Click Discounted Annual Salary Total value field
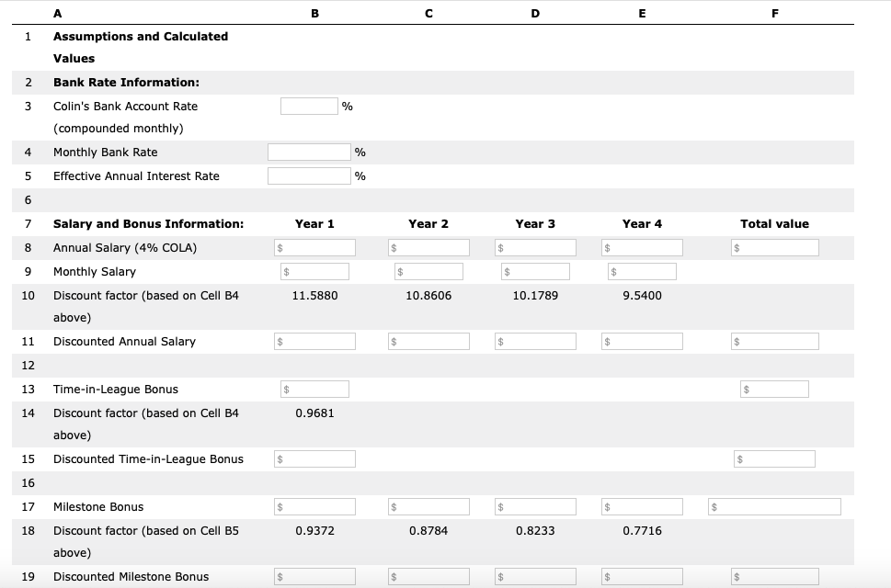 775,341
